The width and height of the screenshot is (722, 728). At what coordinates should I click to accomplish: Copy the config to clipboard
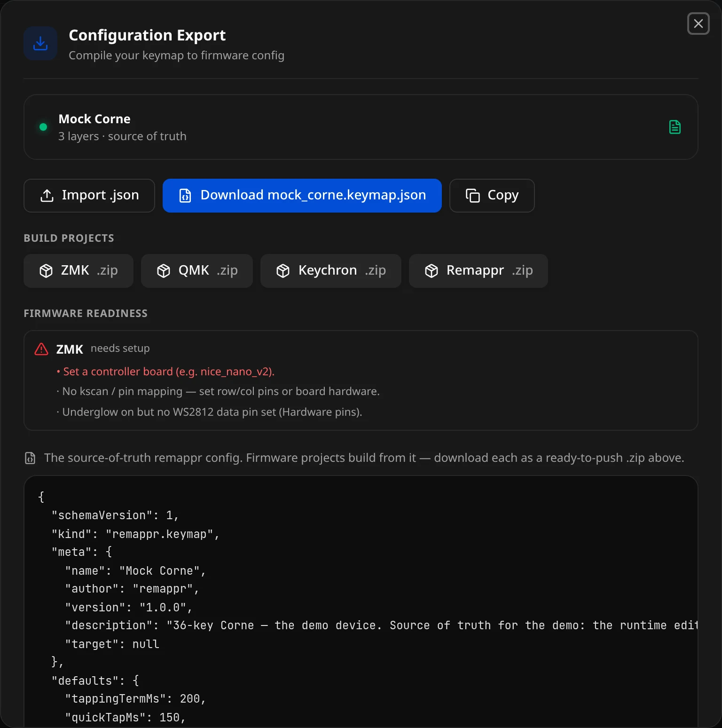click(492, 196)
